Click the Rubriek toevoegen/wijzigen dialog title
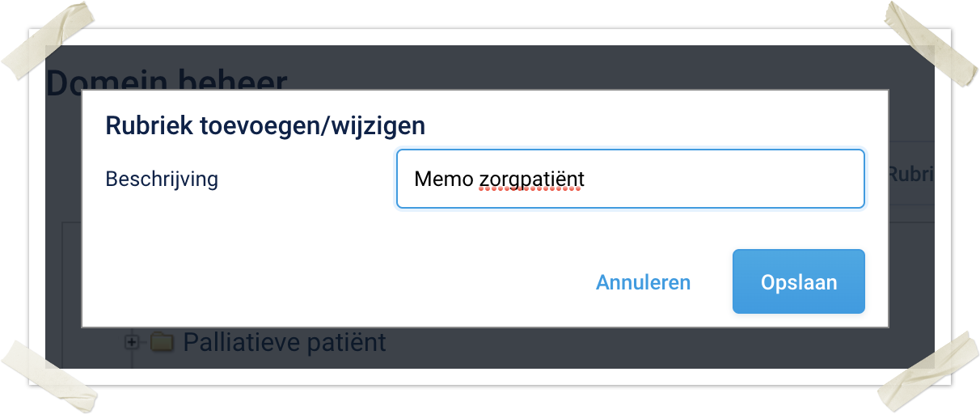 (265, 126)
